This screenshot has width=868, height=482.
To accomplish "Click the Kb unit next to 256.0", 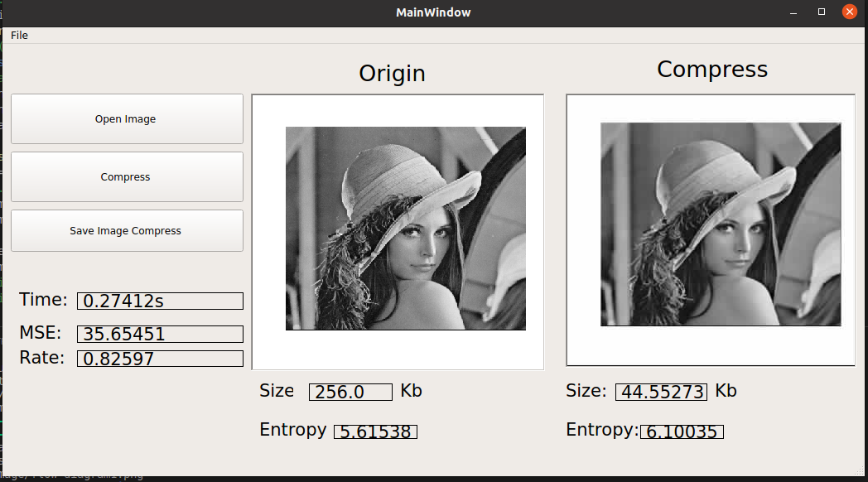I will (x=412, y=391).
